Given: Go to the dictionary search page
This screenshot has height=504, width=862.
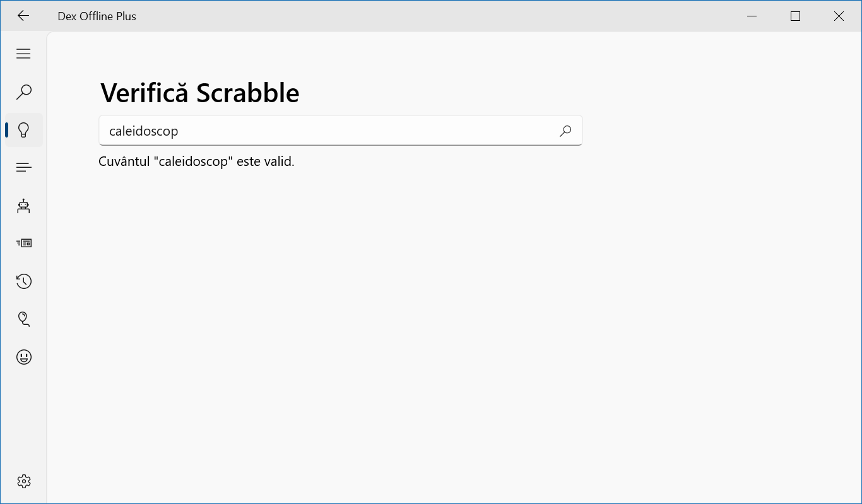Looking at the screenshot, I should pyautogui.click(x=23, y=92).
